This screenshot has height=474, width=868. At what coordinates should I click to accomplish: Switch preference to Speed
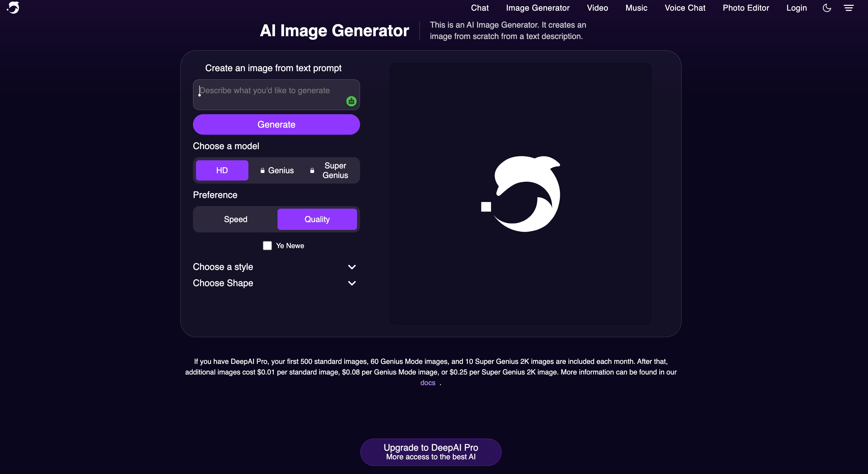(235, 219)
